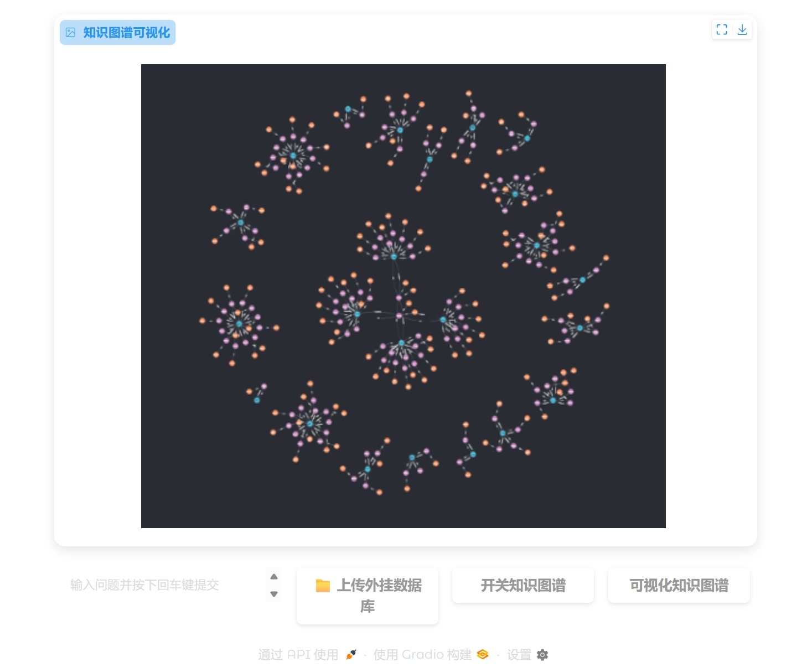Click the image icon beside 知识图谱可视化
807x672 pixels.
coord(71,33)
